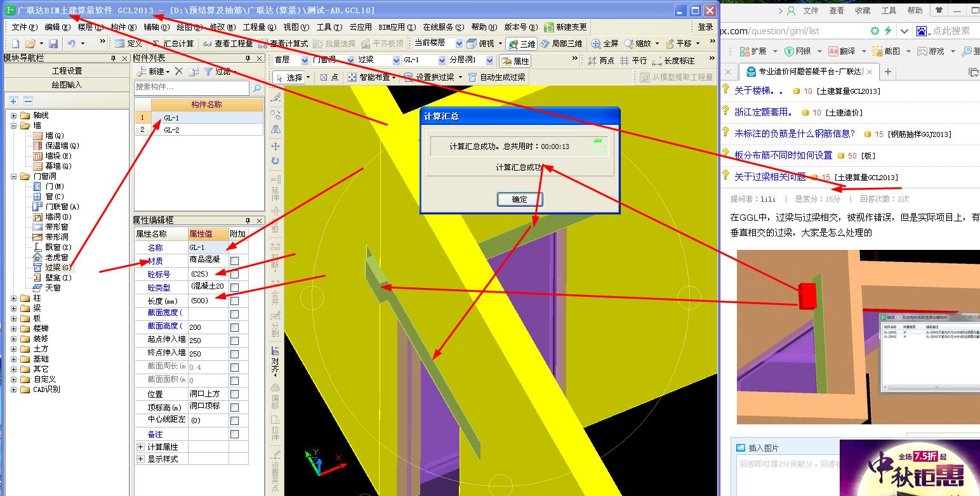Click 查看工程量 toolbar button

click(228, 43)
